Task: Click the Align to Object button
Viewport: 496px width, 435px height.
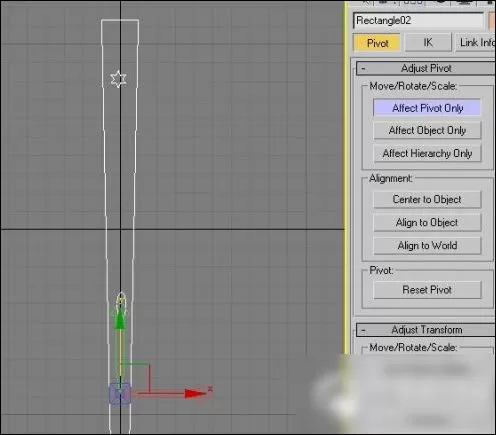Action: (427, 222)
